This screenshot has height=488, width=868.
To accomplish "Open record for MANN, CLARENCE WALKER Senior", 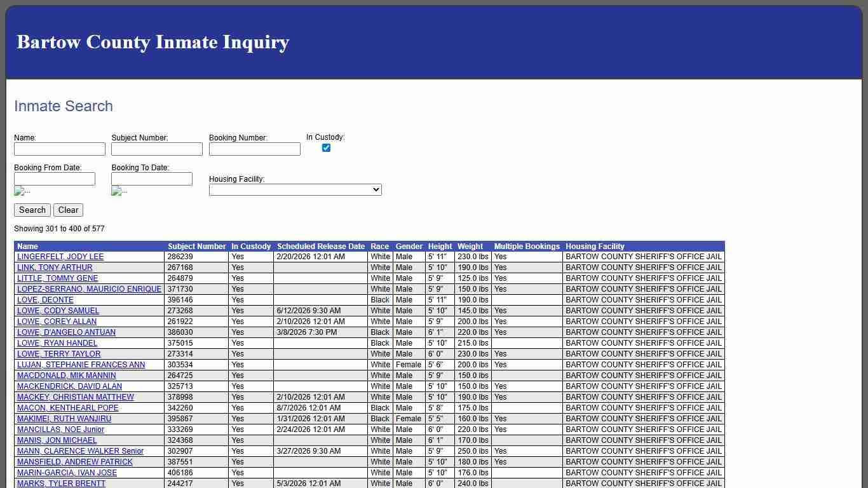I will pyautogui.click(x=80, y=451).
